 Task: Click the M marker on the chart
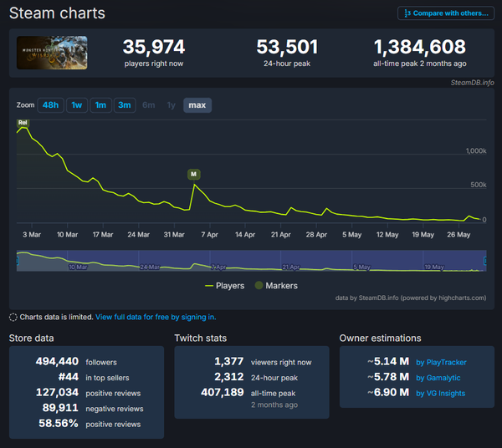(x=194, y=175)
